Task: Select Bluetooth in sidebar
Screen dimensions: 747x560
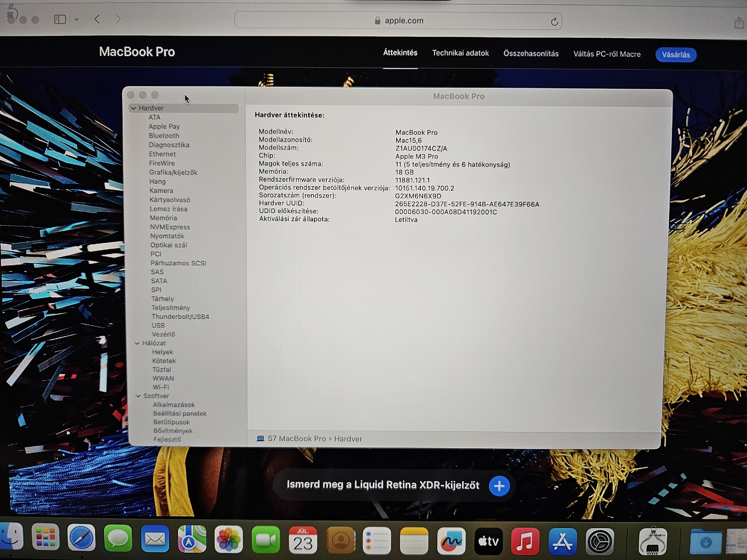Action: (164, 135)
